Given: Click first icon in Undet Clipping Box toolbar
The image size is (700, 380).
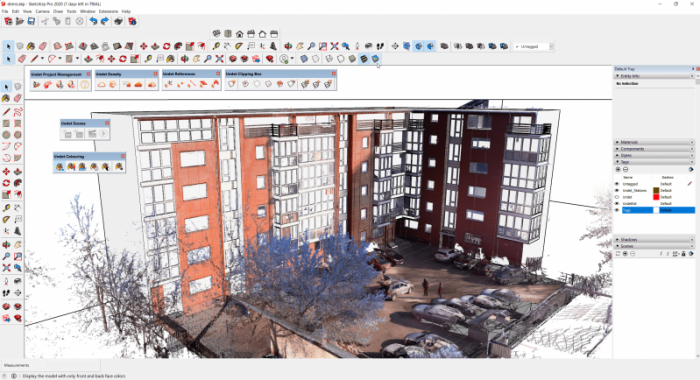Looking at the screenshot, I should tap(232, 84).
